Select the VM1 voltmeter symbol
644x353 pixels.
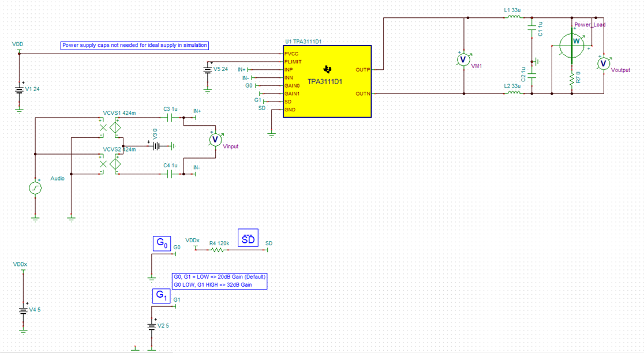(x=464, y=59)
